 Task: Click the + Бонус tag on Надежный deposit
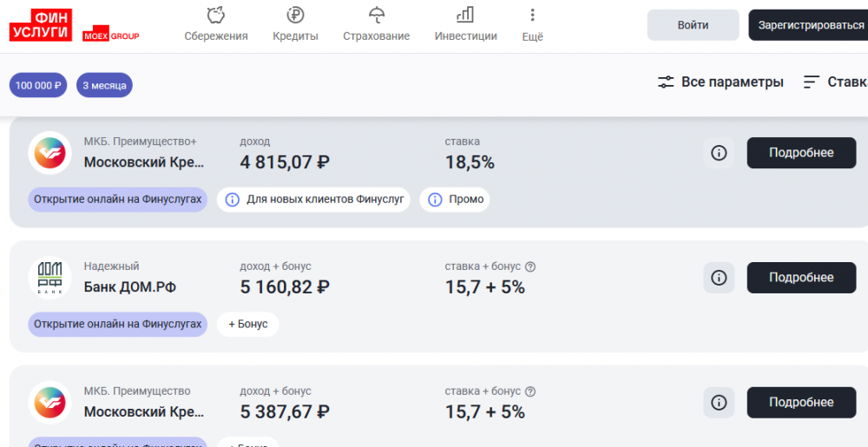247,325
